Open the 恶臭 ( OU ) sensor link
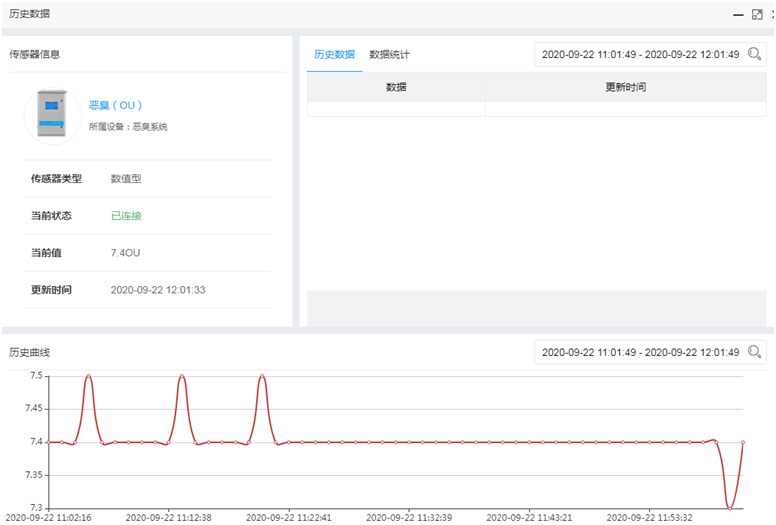This screenshot has height=525, width=776. 115,105
